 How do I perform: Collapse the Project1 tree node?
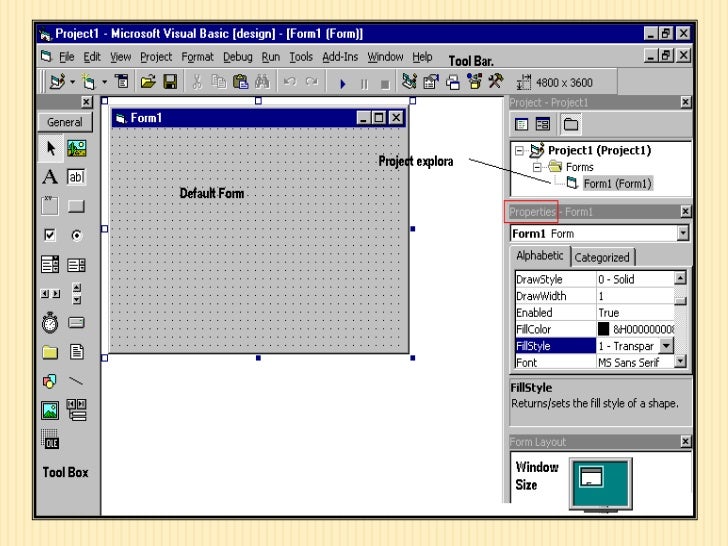[520, 150]
